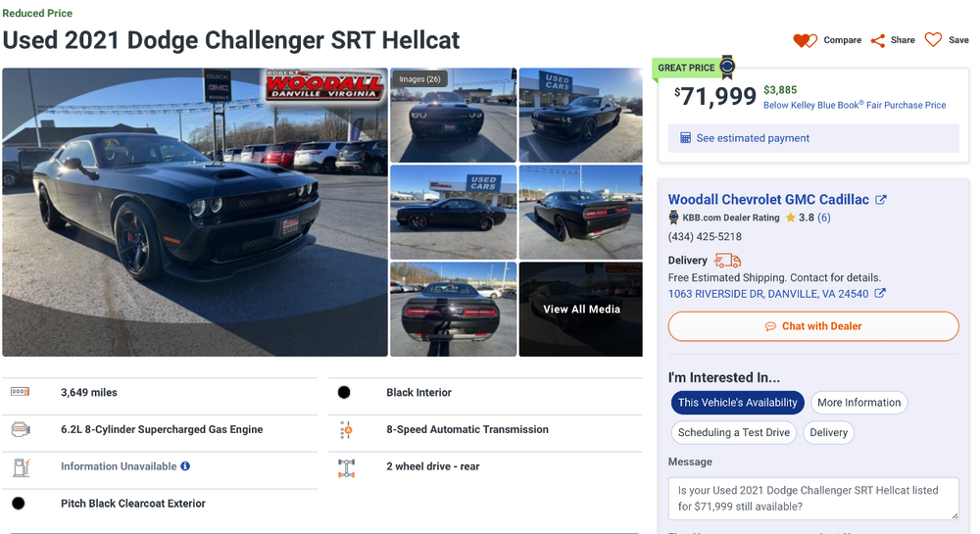The width and height of the screenshot is (980, 534).
Task: Click the View All Media thumbnail
Action: tap(581, 310)
